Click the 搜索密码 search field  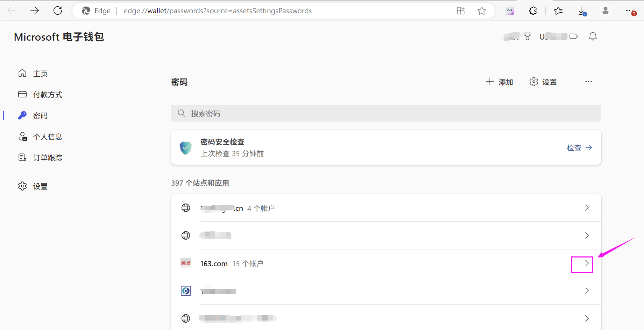tap(386, 114)
